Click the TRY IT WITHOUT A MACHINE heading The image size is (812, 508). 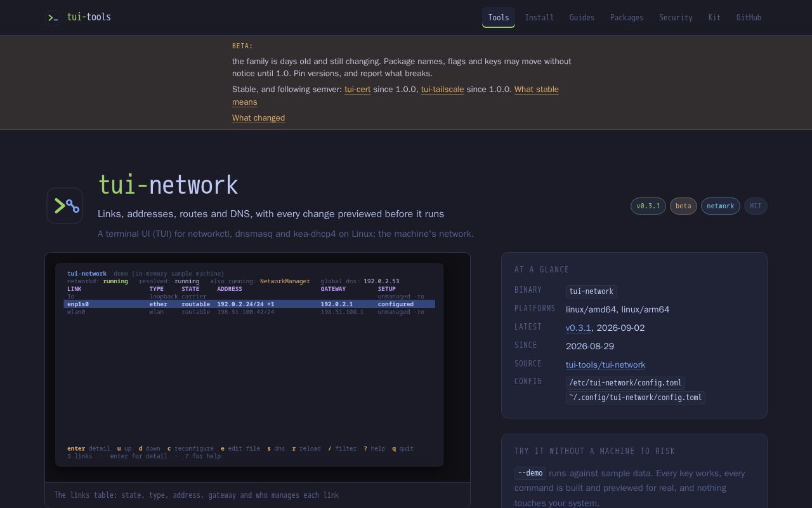click(594, 451)
